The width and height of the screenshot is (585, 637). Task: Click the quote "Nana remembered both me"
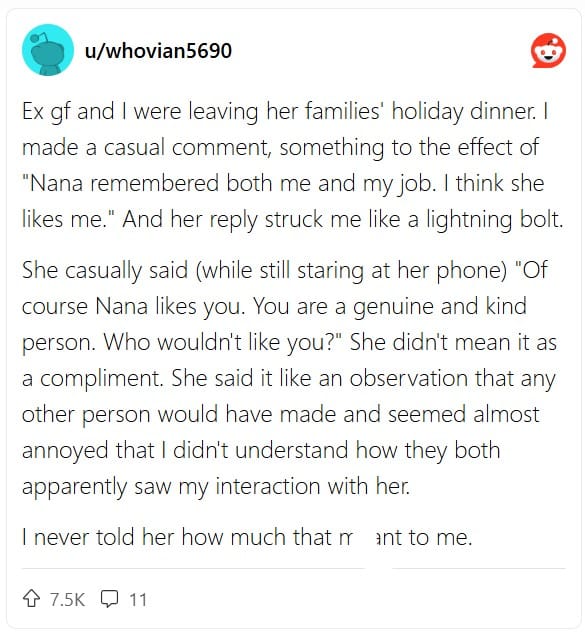pyautogui.click(x=147, y=183)
